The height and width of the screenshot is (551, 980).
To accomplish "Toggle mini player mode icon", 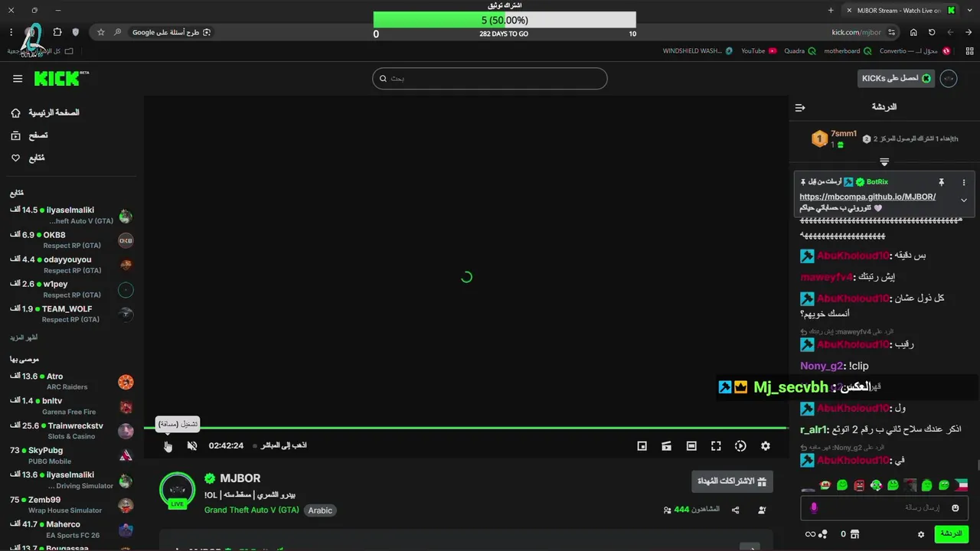I will point(642,446).
